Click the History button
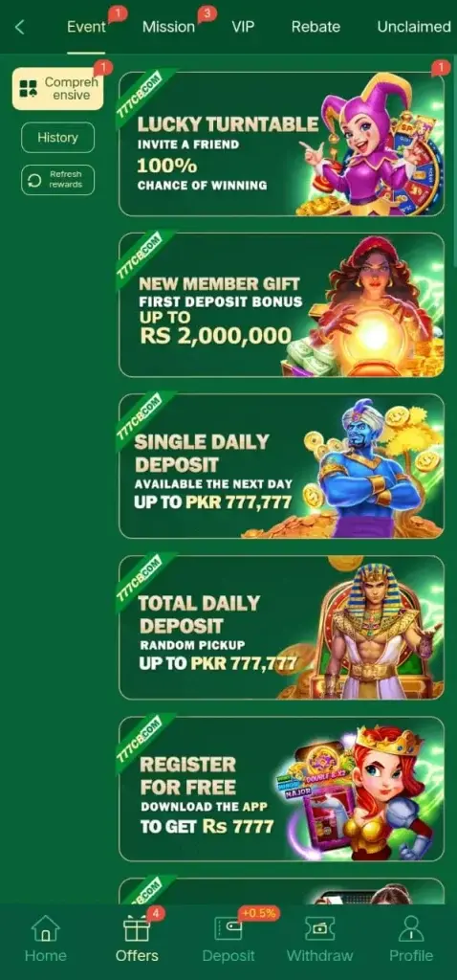Screen dimensions: 457x980 pos(58,138)
